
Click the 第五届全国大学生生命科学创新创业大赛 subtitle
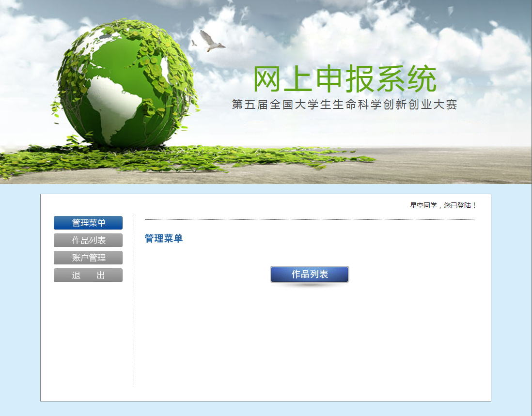coord(344,105)
